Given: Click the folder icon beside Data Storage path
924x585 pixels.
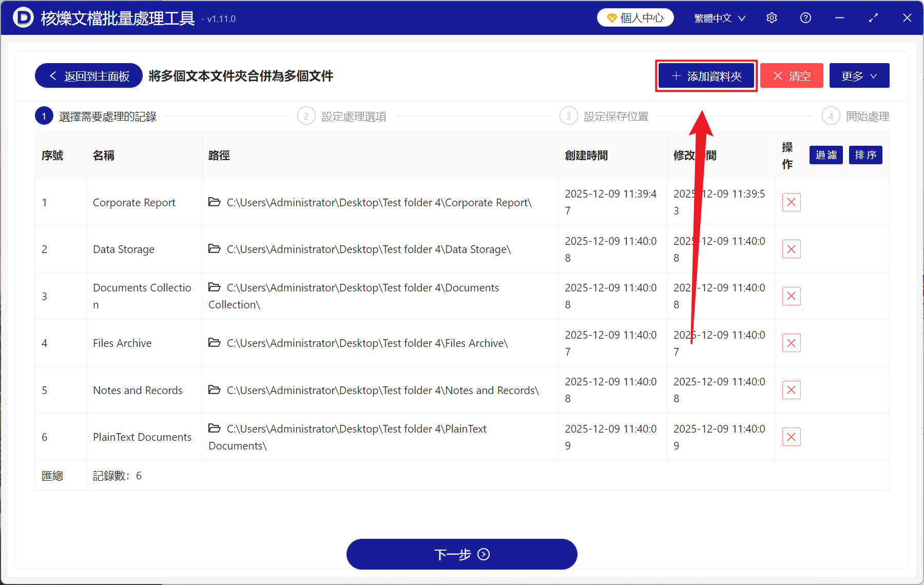Looking at the screenshot, I should click(214, 248).
